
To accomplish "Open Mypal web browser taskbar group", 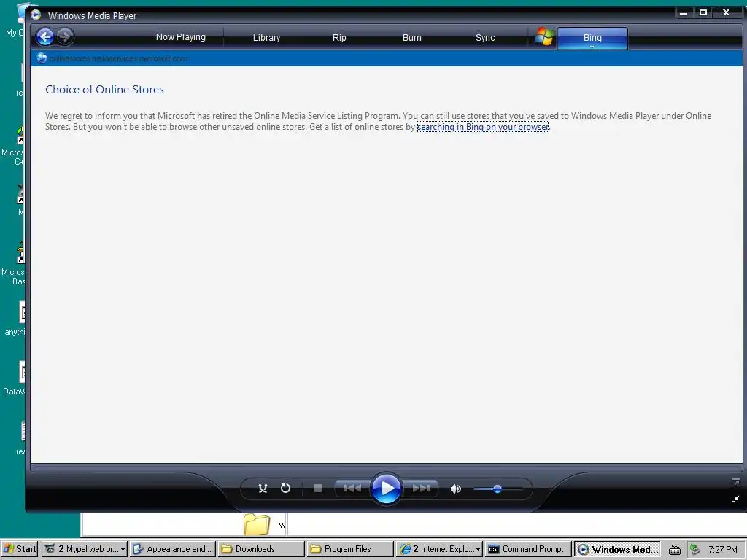I will point(85,549).
